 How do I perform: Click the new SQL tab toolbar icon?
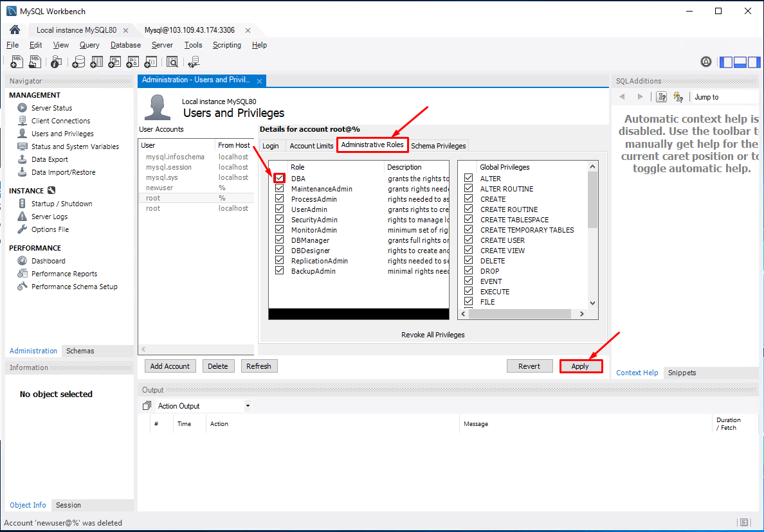click(17, 62)
